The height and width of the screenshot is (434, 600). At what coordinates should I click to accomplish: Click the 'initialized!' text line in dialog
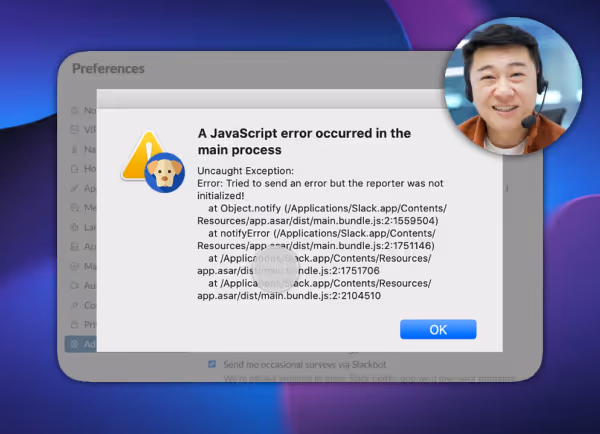tap(220, 196)
